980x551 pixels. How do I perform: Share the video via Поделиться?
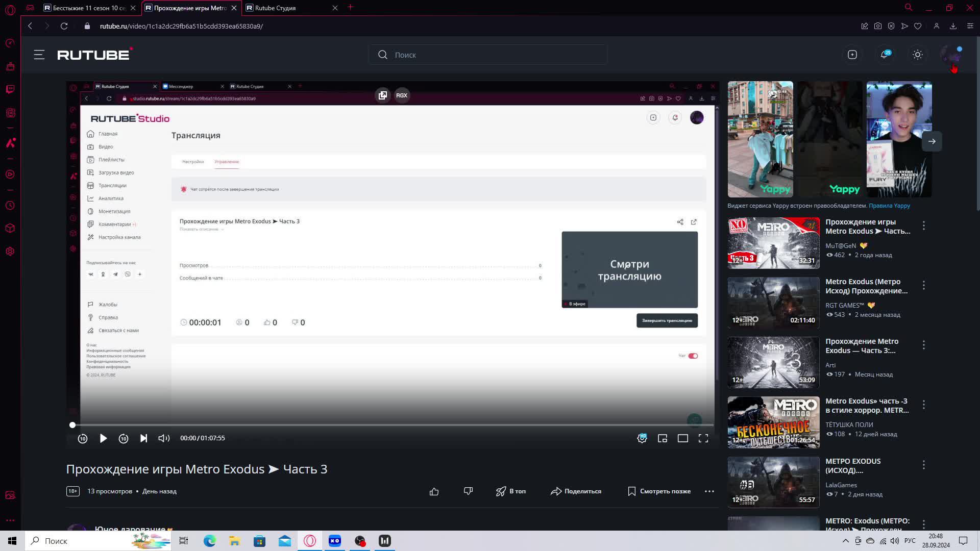click(576, 491)
